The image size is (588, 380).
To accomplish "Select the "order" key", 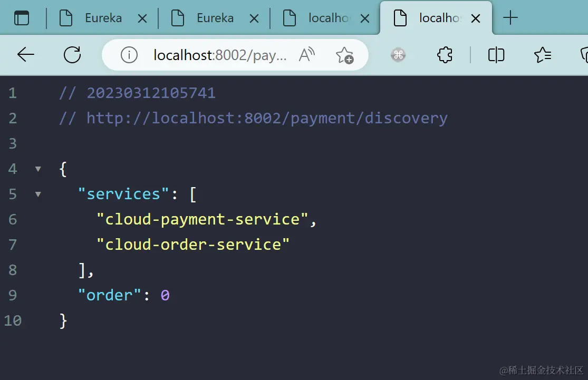I will pos(109,295).
